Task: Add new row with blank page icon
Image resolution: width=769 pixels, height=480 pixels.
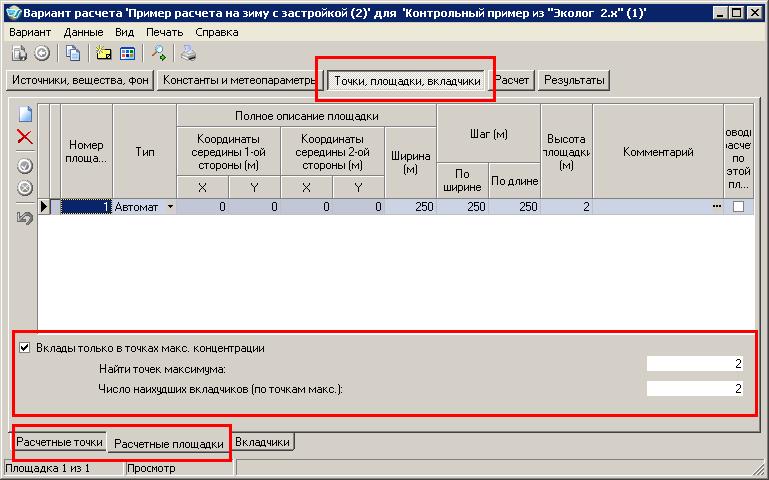Action: point(25,114)
